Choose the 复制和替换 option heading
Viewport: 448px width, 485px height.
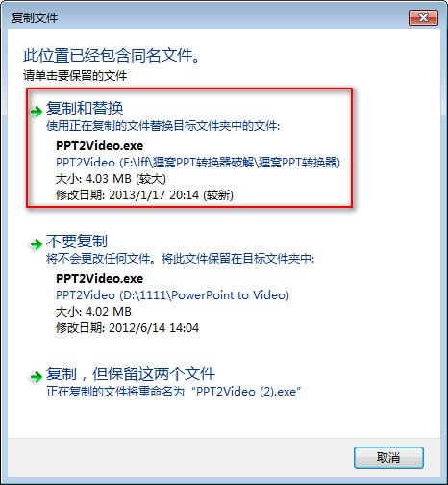[85, 108]
